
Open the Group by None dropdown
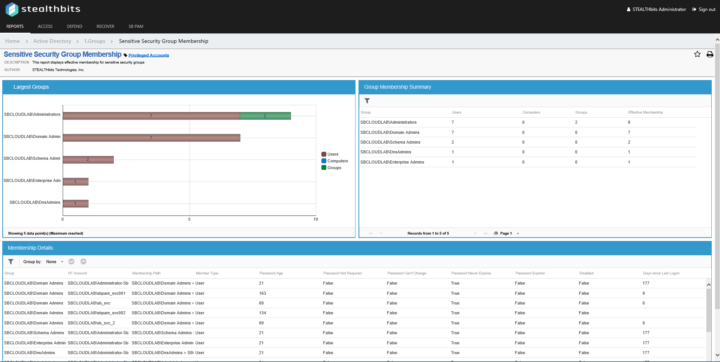pyautogui.click(x=54, y=261)
